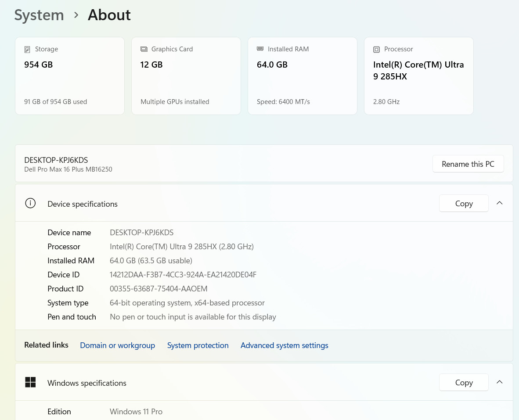Select the 64.0 GB (63.5 GB usable) value
The height and width of the screenshot is (420, 519).
151,261
